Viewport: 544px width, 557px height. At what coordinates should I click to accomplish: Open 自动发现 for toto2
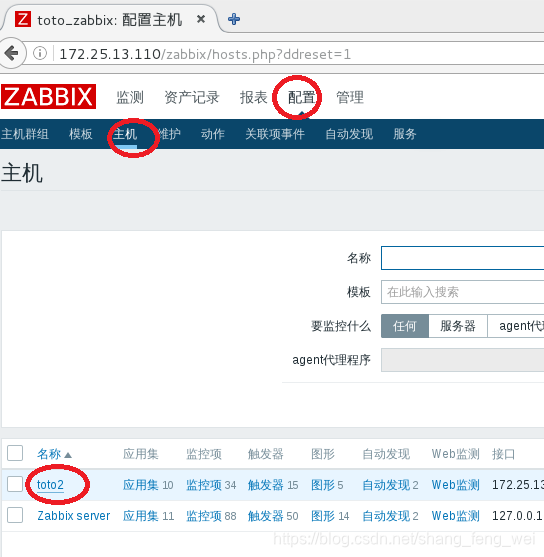386,485
